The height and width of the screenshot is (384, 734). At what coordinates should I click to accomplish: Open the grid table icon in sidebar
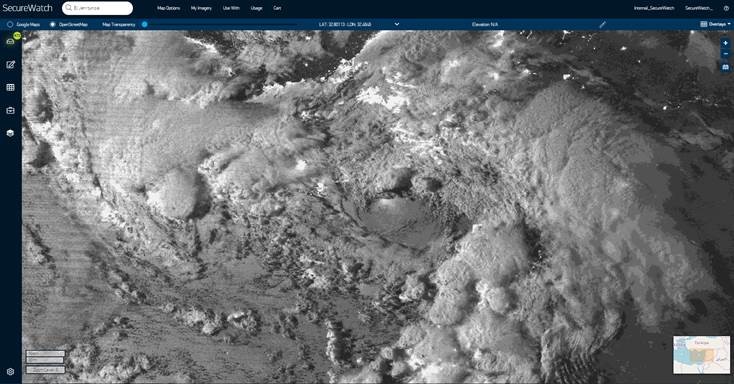coord(10,88)
